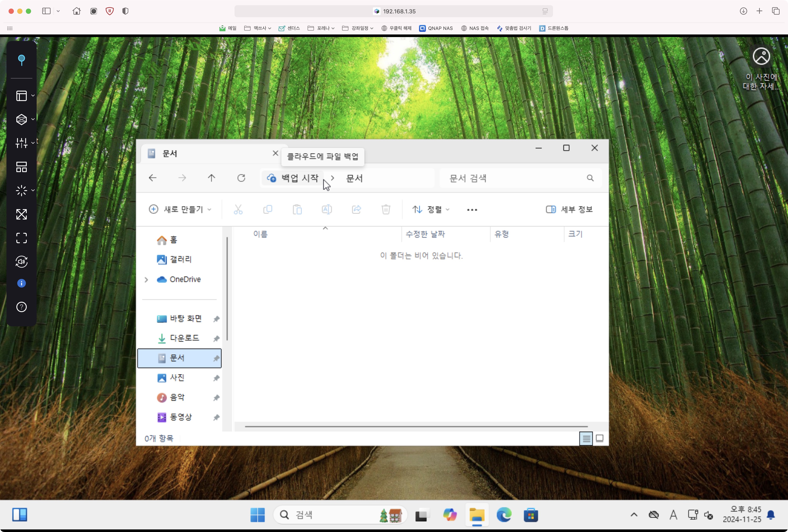The image size is (788, 532).
Task: Open Microsoft Edge from the taskbar
Action: pyautogui.click(x=504, y=515)
